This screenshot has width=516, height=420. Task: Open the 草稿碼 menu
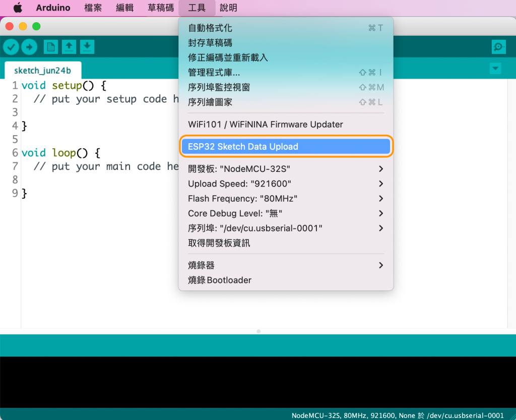coord(161,8)
